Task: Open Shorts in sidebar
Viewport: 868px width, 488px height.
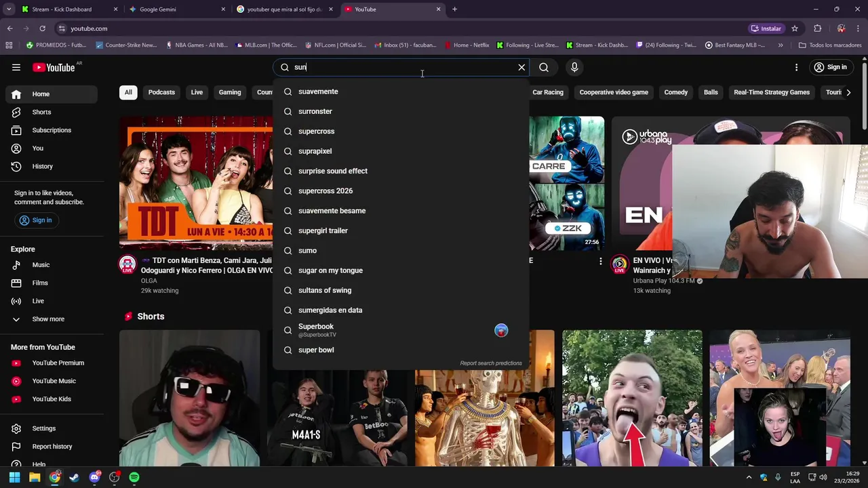Action: pos(52,112)
